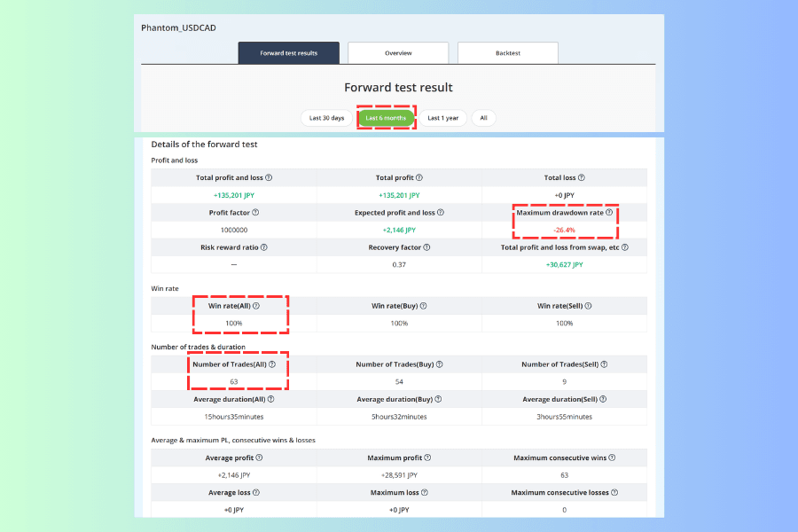Select the Last 6 months filter
The height and width of the screenshot is (532, 798).
point(386,118)
